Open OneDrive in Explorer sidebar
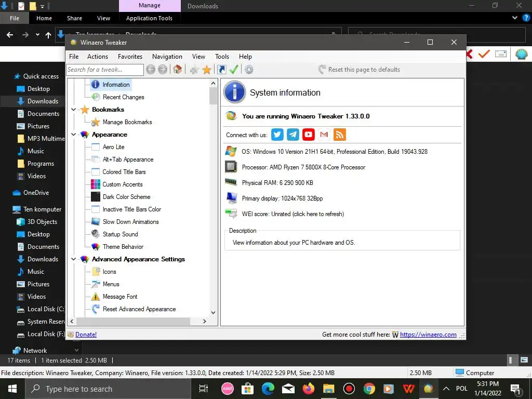 pyautogui.click(x=36, y=193)
